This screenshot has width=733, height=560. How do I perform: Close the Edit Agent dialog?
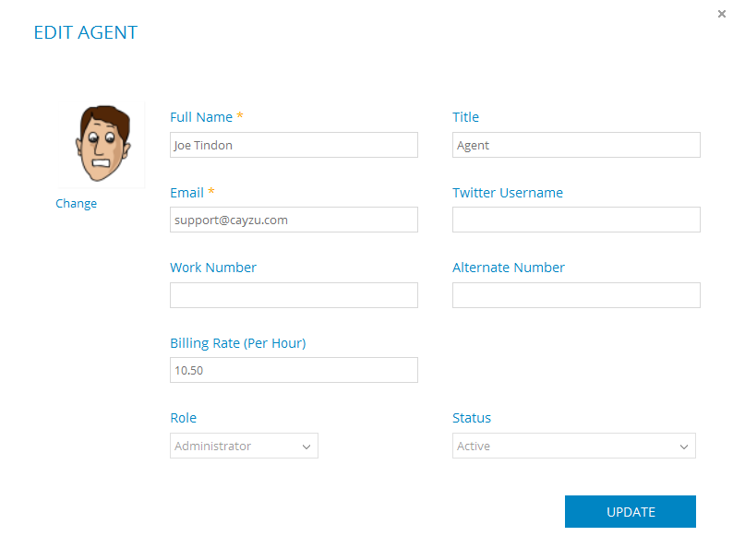pos(721,14)
